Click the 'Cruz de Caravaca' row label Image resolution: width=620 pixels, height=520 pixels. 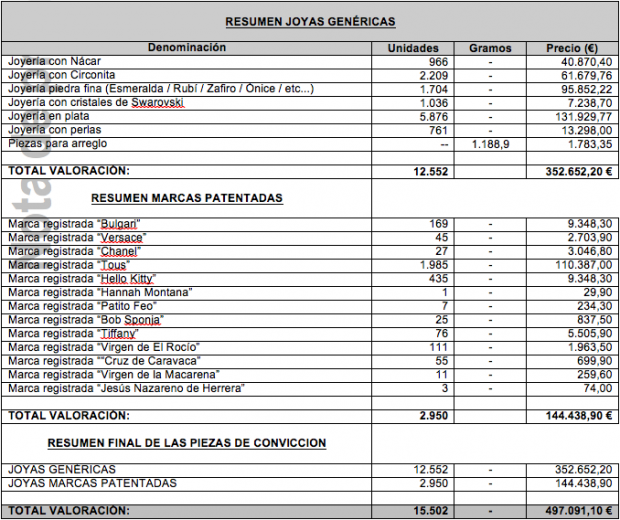[x=105, y=361]
